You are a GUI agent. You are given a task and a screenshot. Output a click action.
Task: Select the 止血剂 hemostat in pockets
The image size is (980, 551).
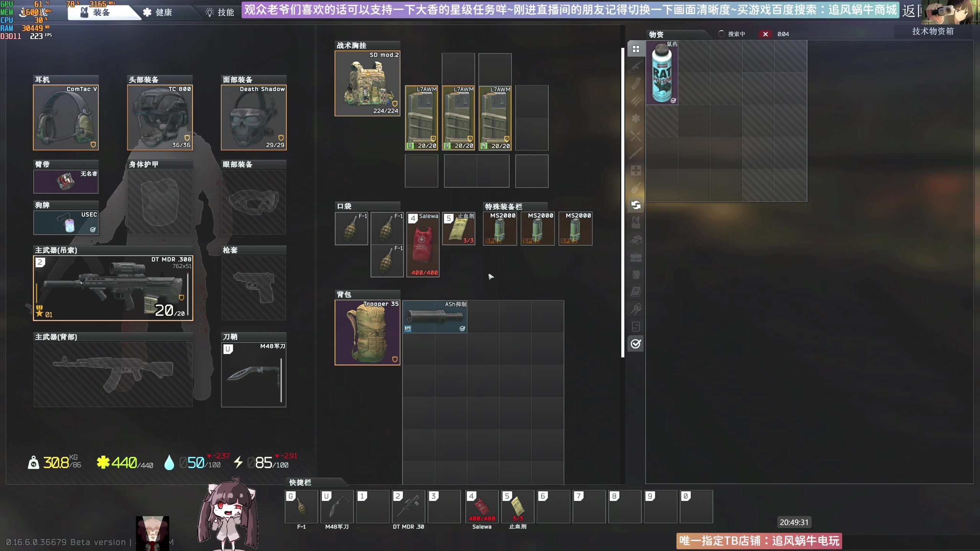(x=459, y=228)
